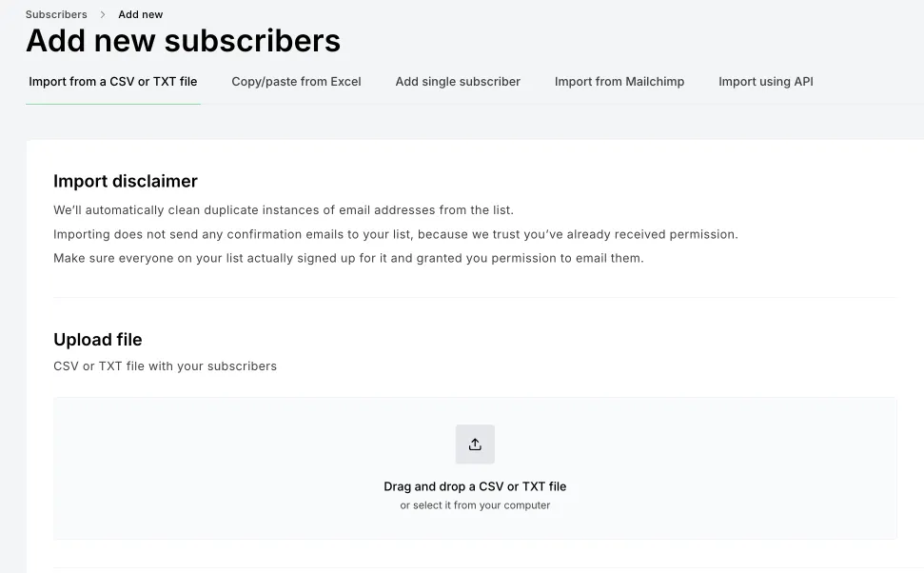Click the "Import disclaimer" heading

(126, 181)
